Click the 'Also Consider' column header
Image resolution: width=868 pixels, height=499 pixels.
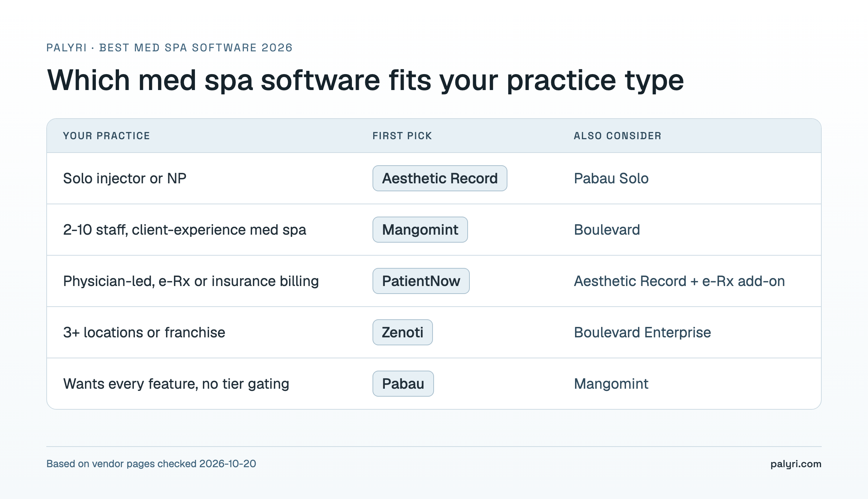pos(617,136)
